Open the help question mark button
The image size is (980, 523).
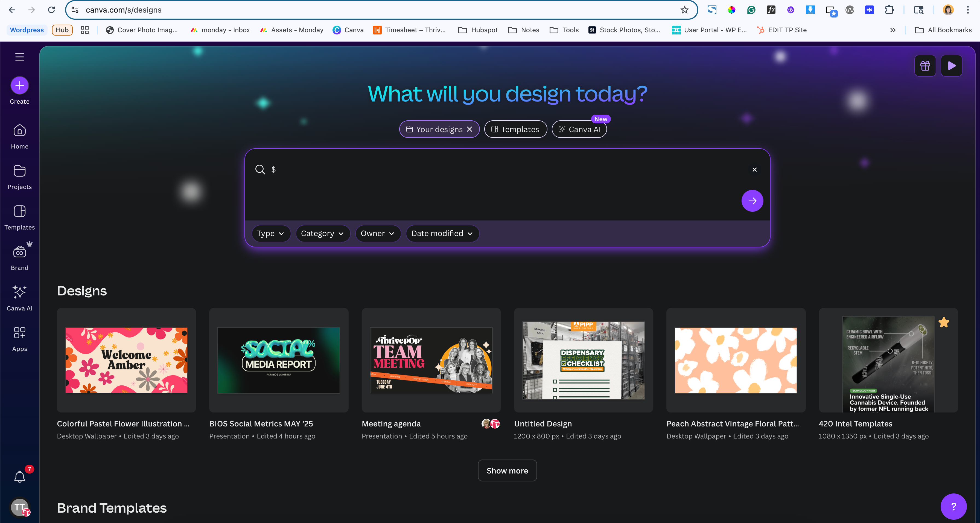point(953,507)
